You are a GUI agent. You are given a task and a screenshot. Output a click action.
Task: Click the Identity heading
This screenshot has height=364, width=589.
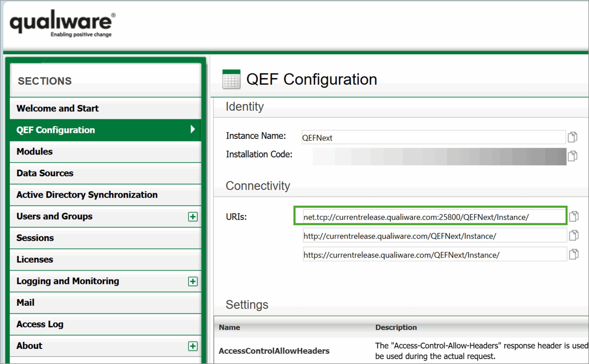pos(245,107)
